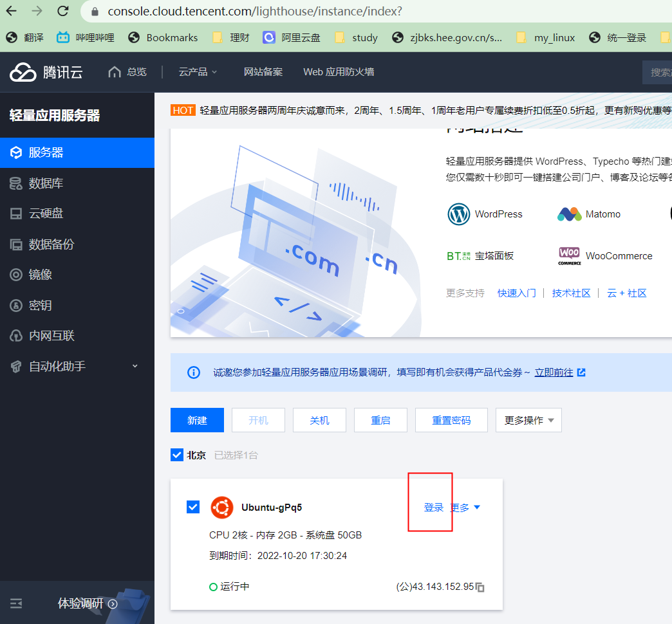Open the 统一登录 bookmark
This screenshot has width=672, height=624.
click(x=617, y=38)
